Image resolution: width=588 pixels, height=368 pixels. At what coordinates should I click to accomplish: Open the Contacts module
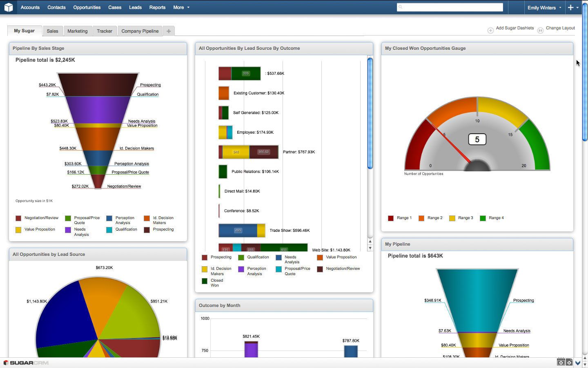point(56,7)
